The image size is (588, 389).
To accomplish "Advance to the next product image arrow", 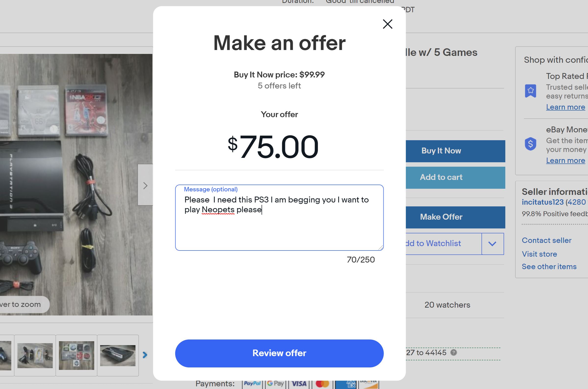I will 146,186.
